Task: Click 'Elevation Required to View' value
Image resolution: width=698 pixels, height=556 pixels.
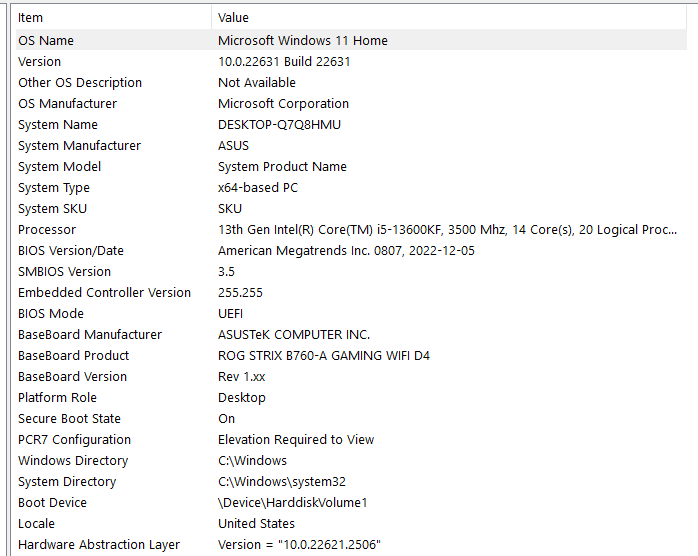Action: click(x=296, y=439)
